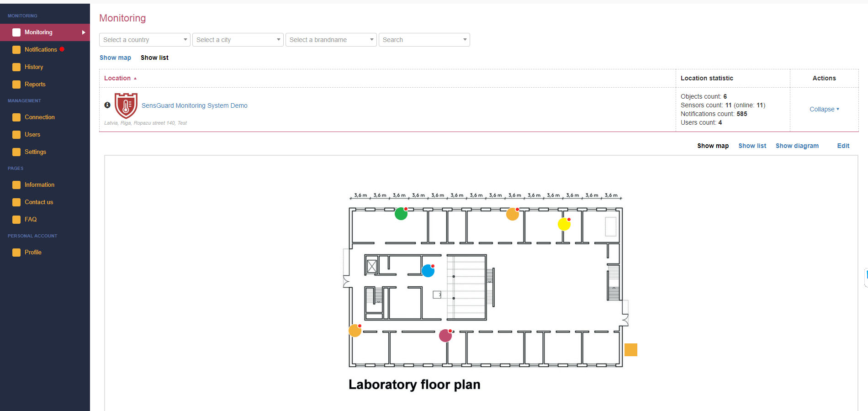The height and width of the screenshot is (411, 868).
Task: Click the info icon beside the location name
Action: pos(107,105)
